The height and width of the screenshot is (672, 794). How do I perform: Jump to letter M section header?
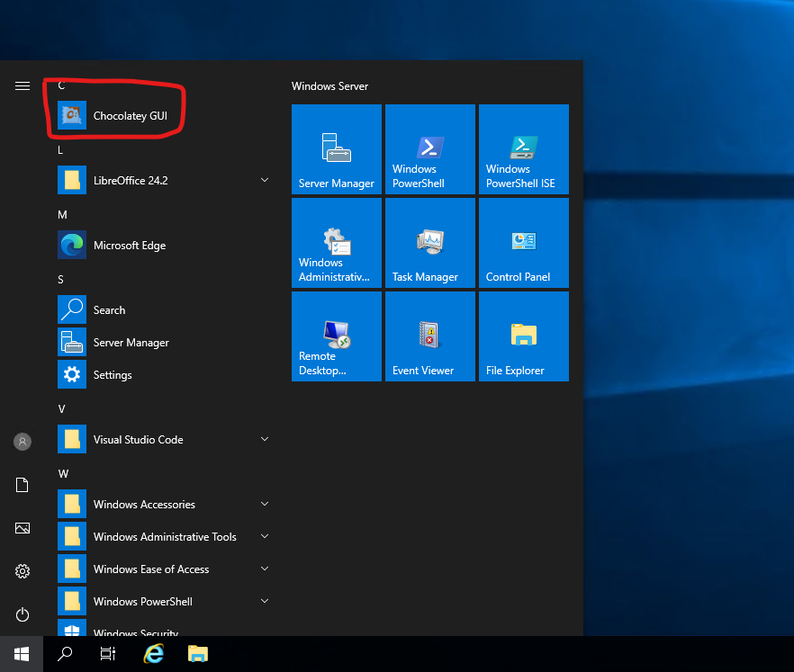pyautogui.click(x=62, y=214)
